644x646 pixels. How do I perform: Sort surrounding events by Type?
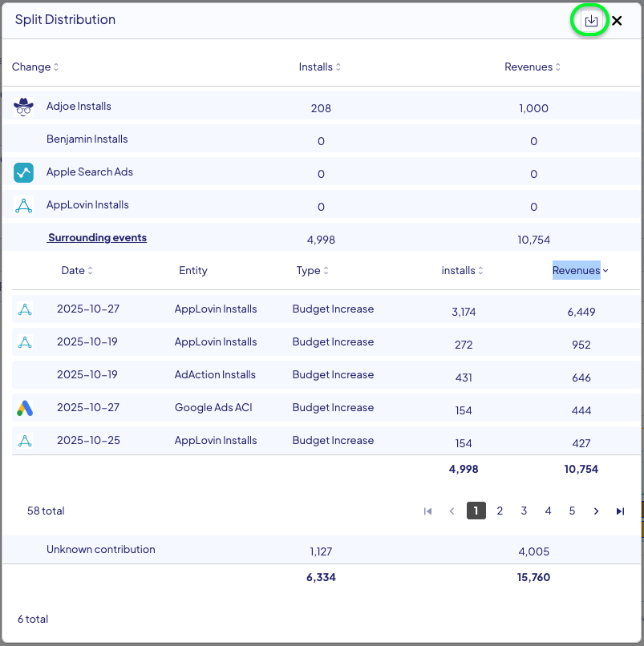313,271
